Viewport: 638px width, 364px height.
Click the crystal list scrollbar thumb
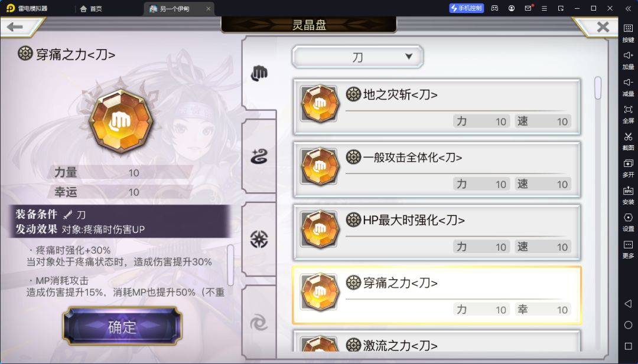[x=598, y=88]
